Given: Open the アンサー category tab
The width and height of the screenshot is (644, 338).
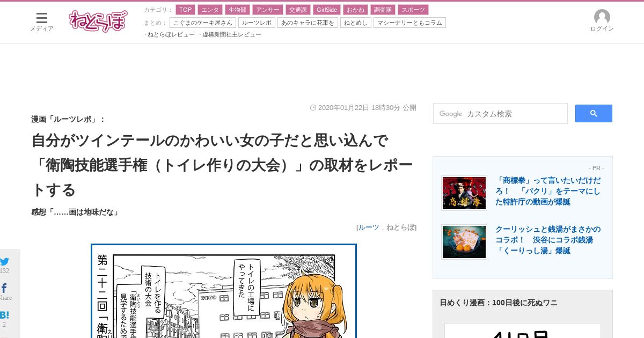Looking at the screenshot, I should pyautogui.click(x=267, y=10).
